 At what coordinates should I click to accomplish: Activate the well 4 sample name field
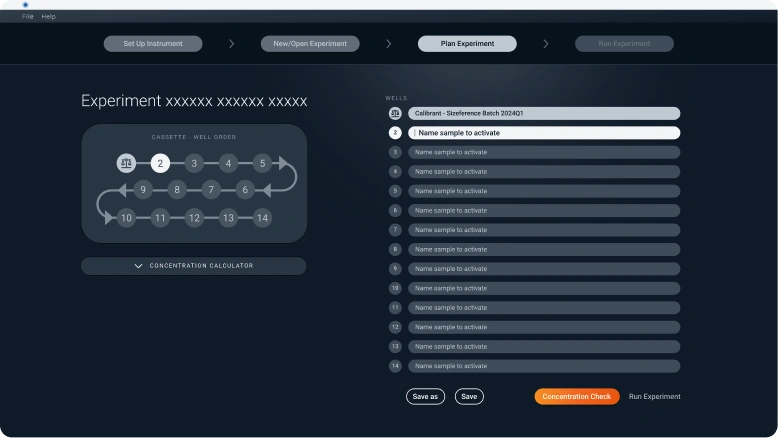544,172
